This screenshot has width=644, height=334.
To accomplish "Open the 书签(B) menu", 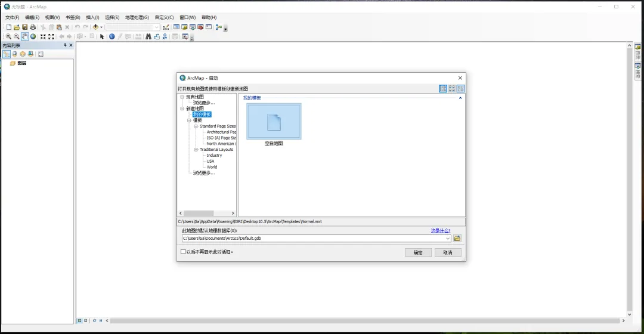I will [73, 17].
